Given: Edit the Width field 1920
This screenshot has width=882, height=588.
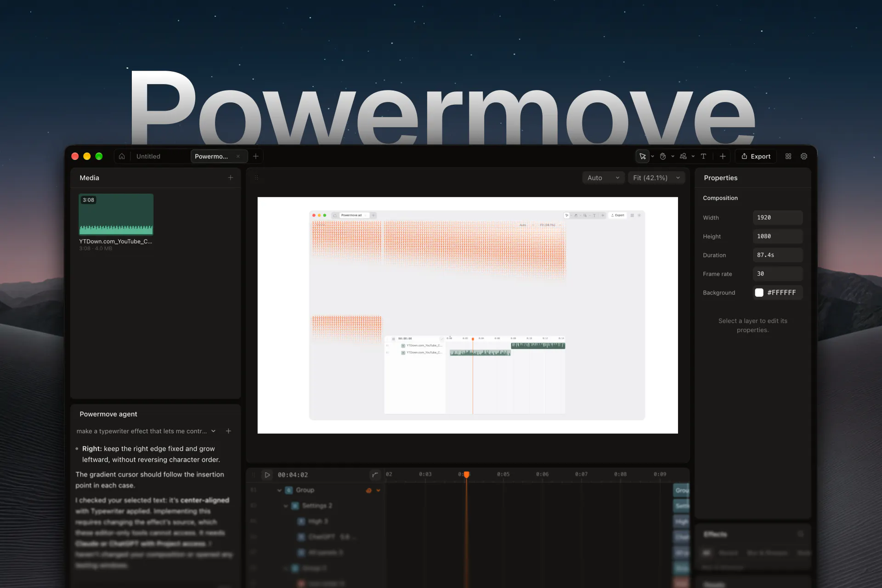Looking at the screenshot, I should point(777,218).
